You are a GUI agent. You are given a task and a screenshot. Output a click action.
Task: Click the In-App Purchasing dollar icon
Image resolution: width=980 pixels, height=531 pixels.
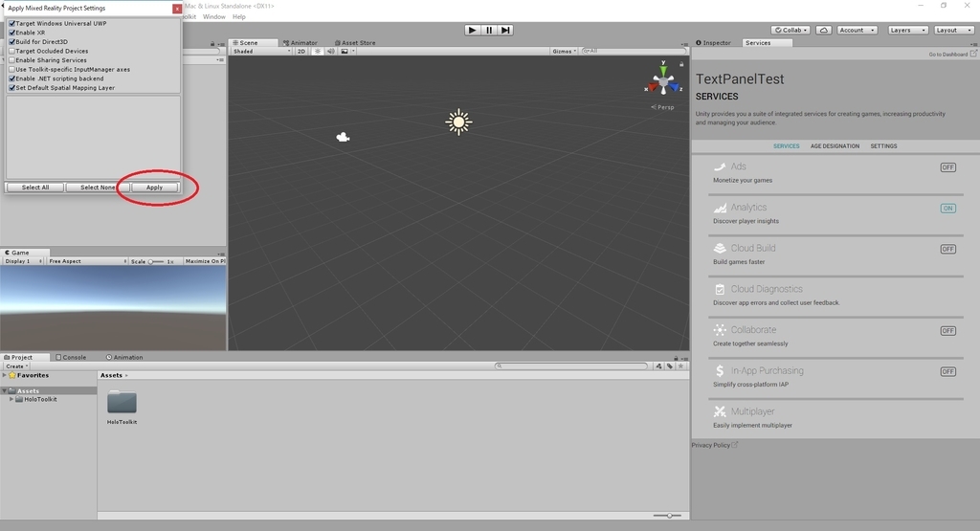tap(720, 370)
